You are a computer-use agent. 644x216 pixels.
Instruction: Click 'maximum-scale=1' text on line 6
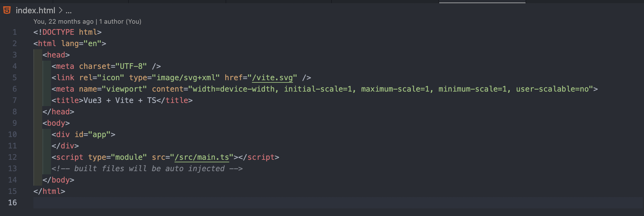pyautogui.click(x=395, y=89)
